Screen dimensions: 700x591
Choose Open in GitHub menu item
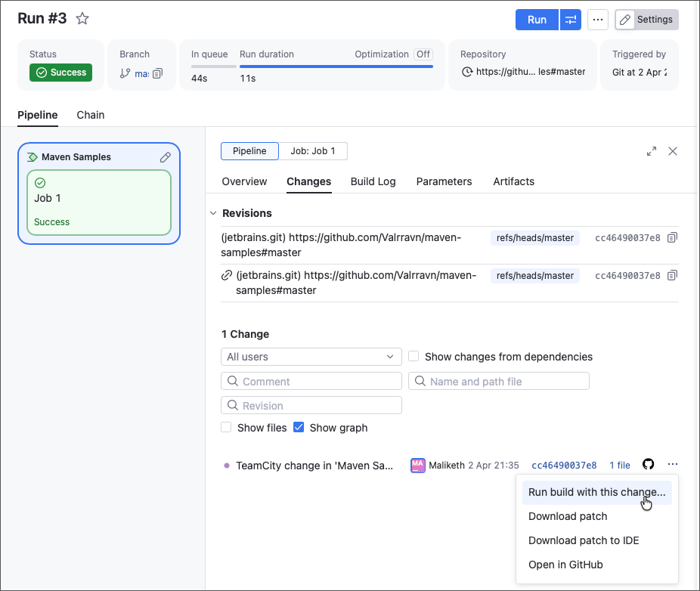(597, 565)
